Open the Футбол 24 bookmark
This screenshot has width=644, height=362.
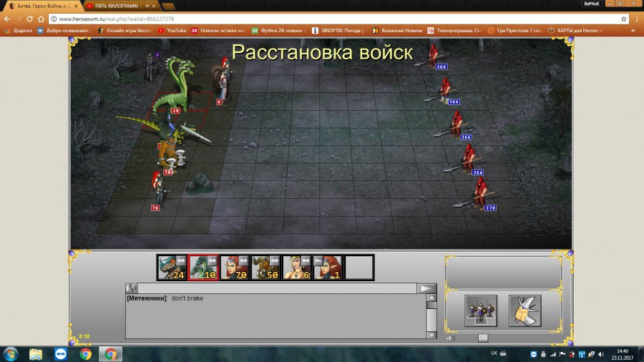(279, 30)
